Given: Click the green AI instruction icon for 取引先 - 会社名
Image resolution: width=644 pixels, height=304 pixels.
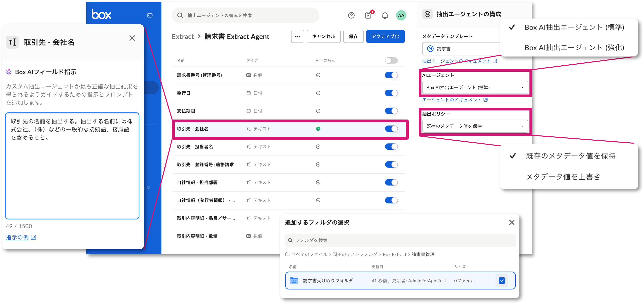Looking at the screenshot, I should (x=318, y=129).
